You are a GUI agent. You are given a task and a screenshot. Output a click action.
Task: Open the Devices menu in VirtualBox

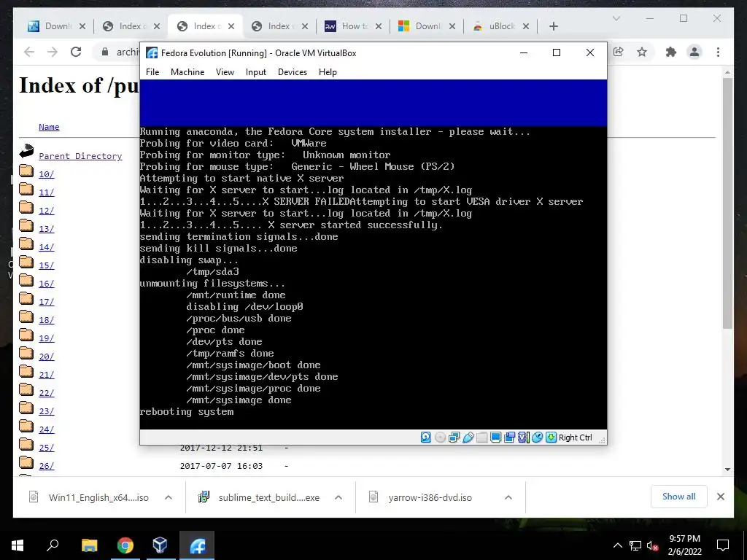(x=293, y=72)
